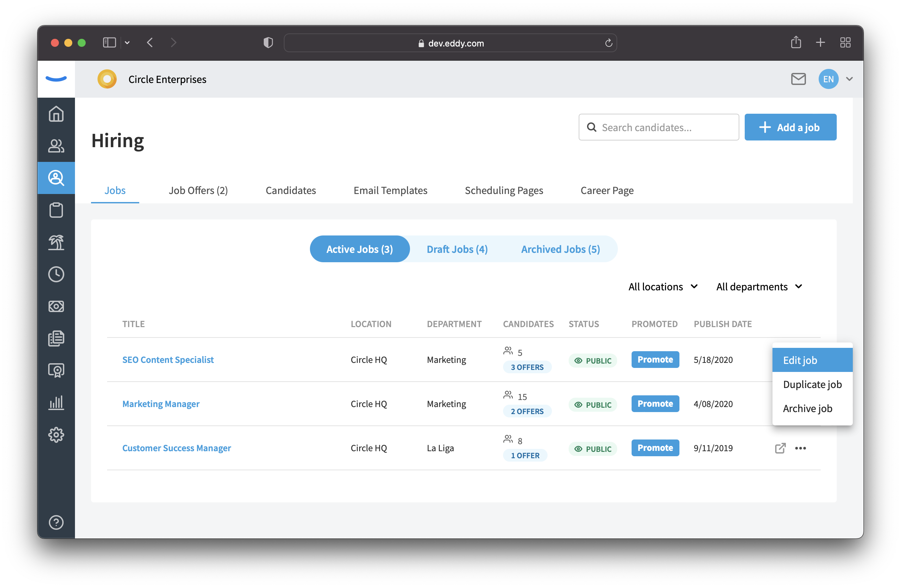Click the People/HR icon in sidebar

coord(57,145)
